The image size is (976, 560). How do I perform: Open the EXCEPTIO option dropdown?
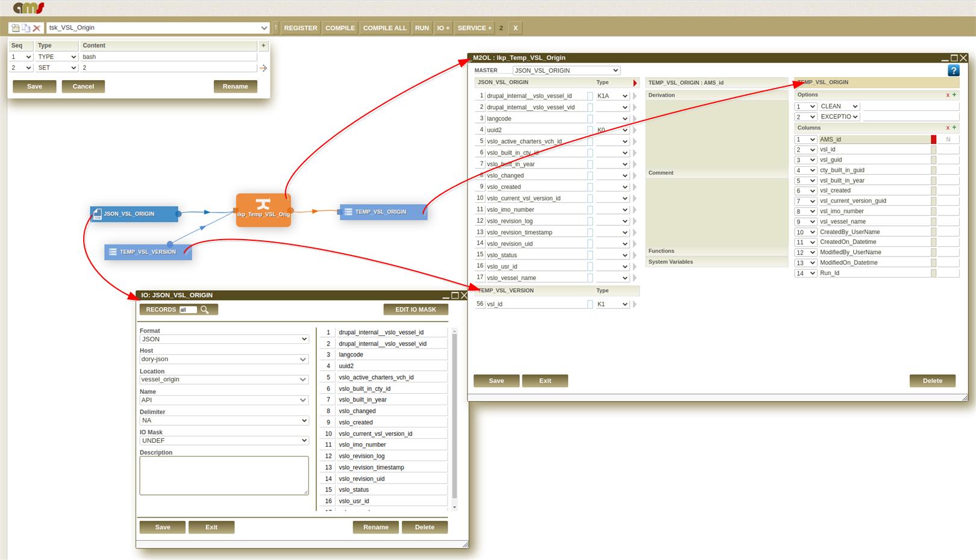[x=839, y=117]
